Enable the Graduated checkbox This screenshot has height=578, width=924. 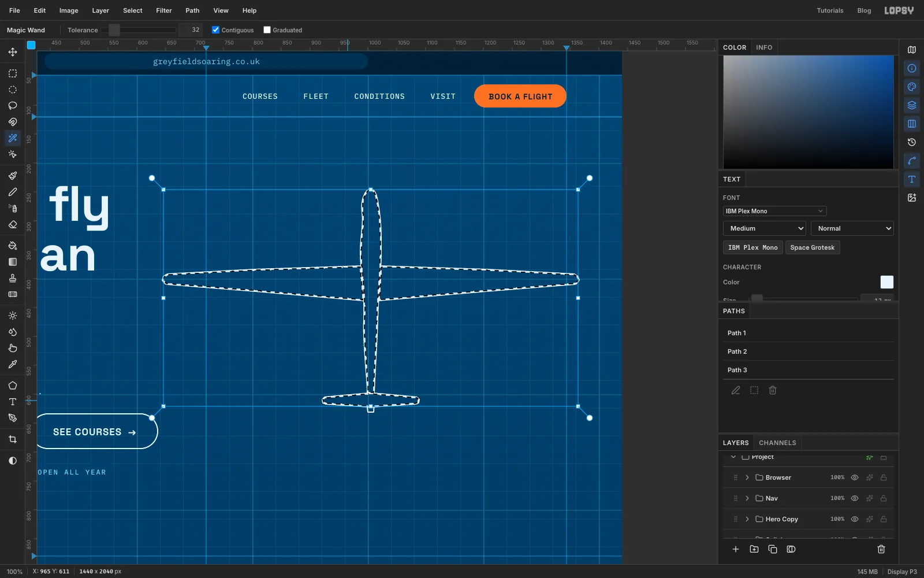tap(267, 30)
